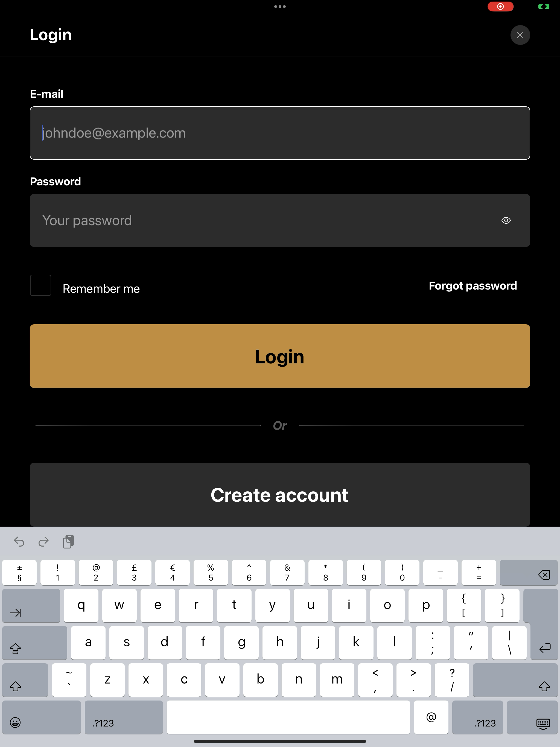Click the Create account button

pos(280,495)
